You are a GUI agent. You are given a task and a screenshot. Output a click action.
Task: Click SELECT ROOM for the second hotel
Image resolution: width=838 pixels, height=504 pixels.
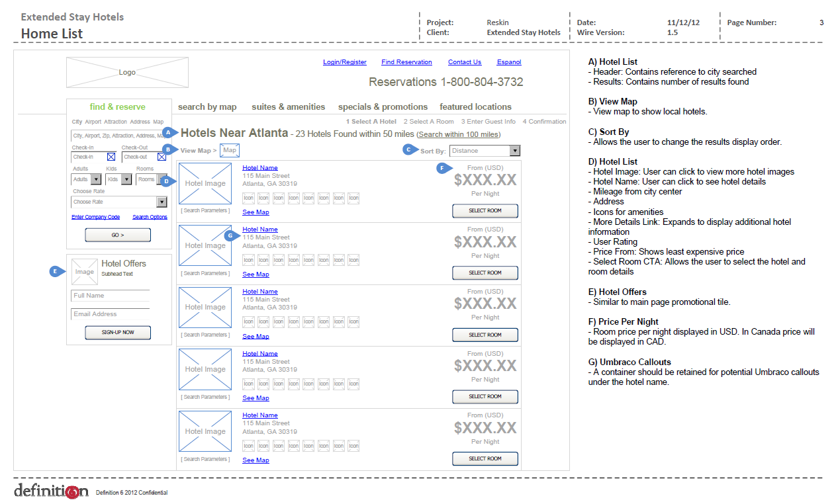tap(485, 273)
